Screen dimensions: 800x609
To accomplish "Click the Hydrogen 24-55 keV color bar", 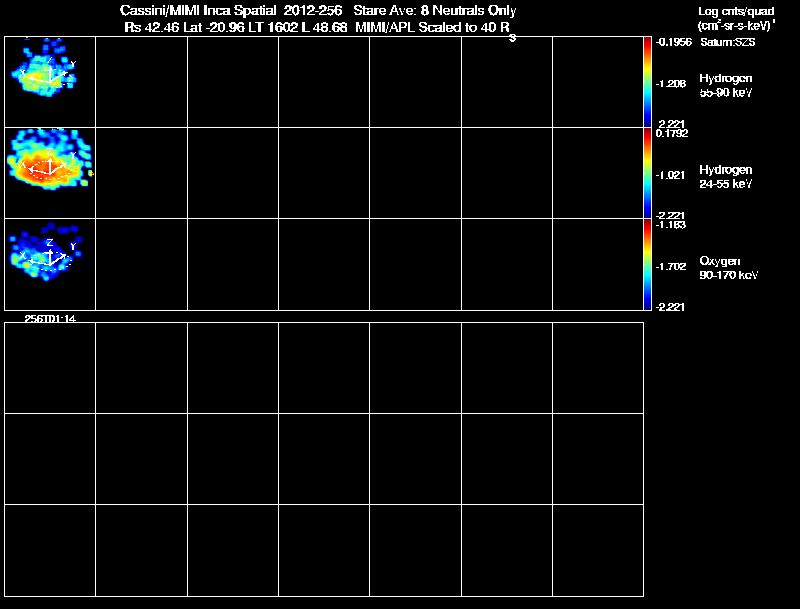I will [x=647, y=173].
